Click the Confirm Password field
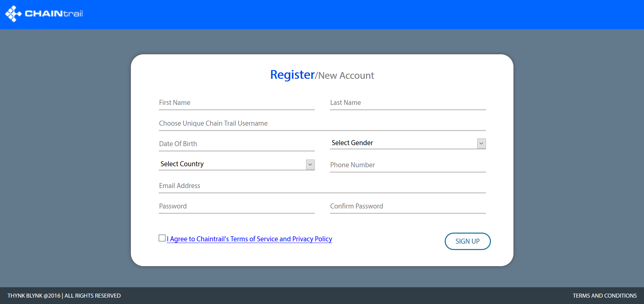Viewport: 644px width, 304px height. tap(407, 206)
